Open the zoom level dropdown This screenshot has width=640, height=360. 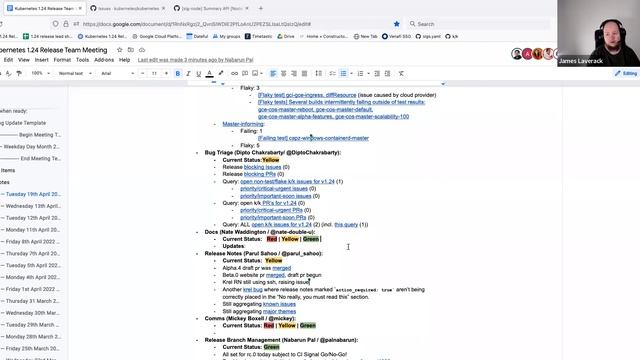[x=41, y=73]
